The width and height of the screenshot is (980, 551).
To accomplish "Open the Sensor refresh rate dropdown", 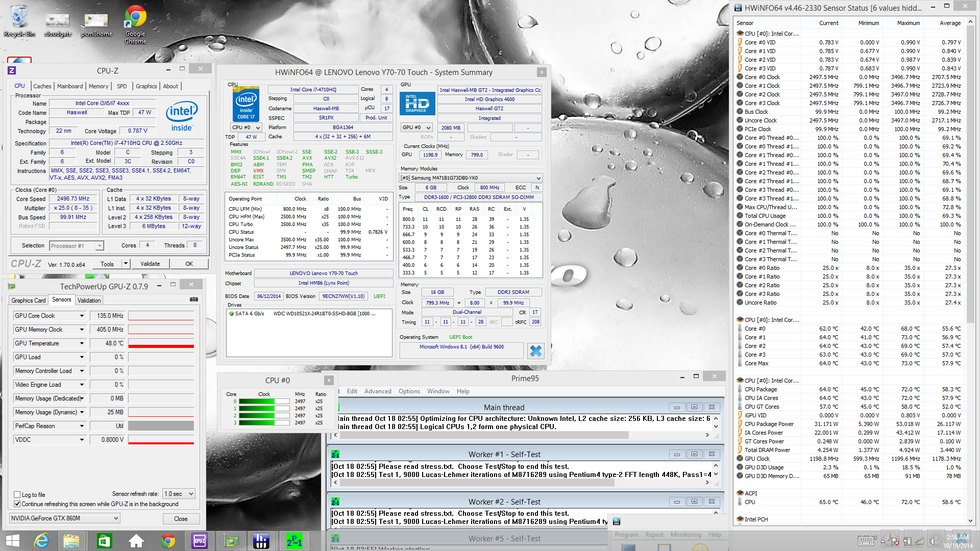I will coord(179,494).
